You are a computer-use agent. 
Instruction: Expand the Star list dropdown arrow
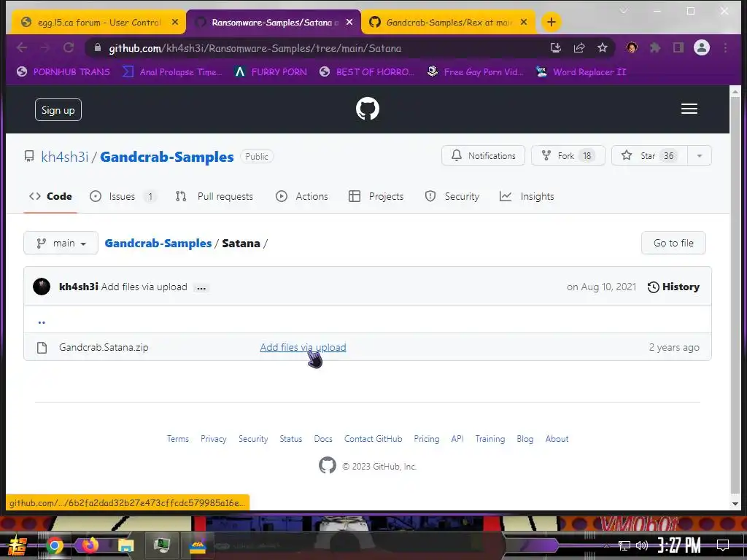coord(700,156)
